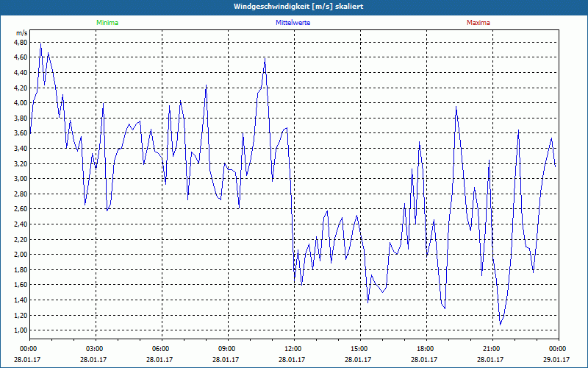The height and width of the screenshot is (368, 588).
Task: Click the 2,60 y-axis value
Action: pyautogui.click(x=21, y=209)
